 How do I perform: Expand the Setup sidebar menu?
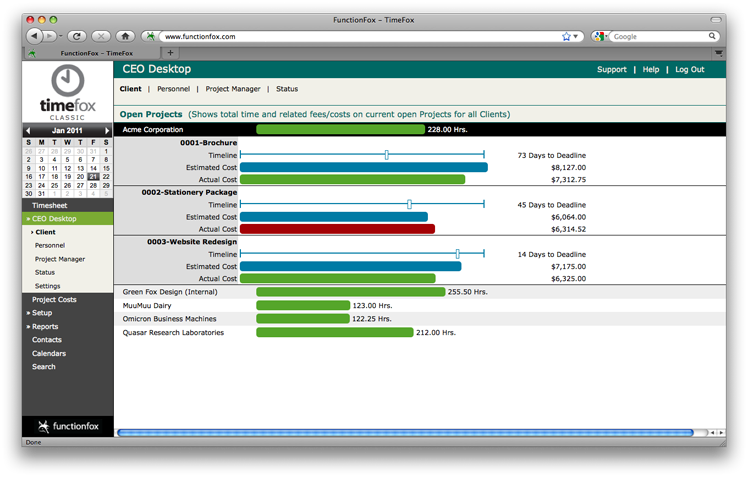[40, 313]
